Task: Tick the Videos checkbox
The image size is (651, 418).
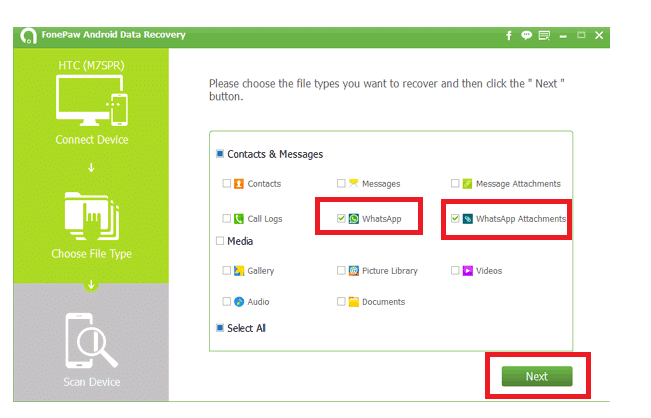Action: [455, 270]
